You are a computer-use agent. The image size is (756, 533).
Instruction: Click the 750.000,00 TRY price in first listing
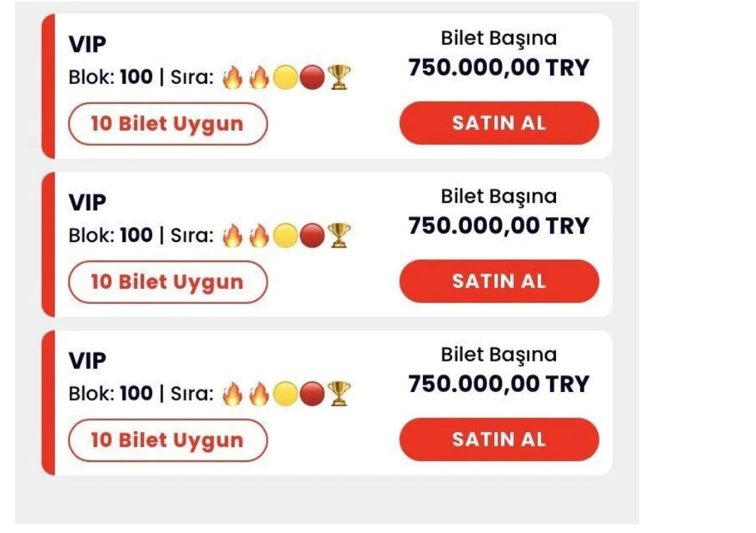(498, 68)
